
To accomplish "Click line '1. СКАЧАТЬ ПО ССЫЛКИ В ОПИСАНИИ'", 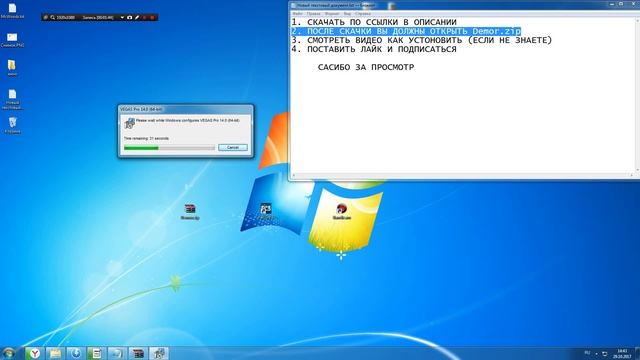I will (x=374, y=22).
